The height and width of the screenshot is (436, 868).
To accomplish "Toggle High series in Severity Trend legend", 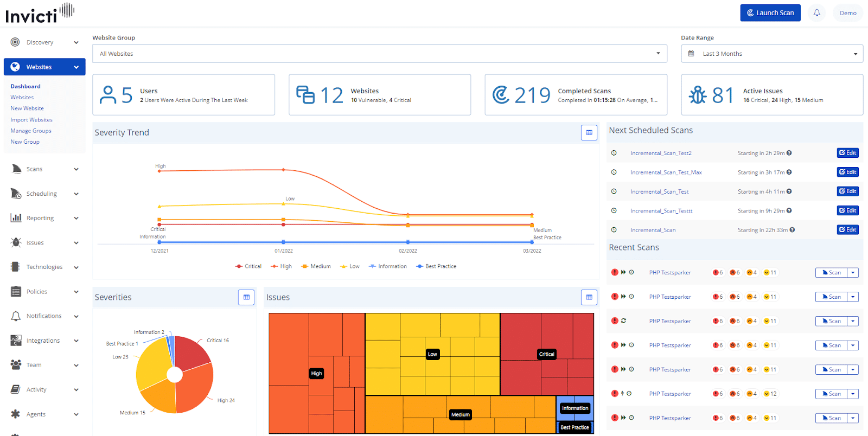I will point(282,266).
